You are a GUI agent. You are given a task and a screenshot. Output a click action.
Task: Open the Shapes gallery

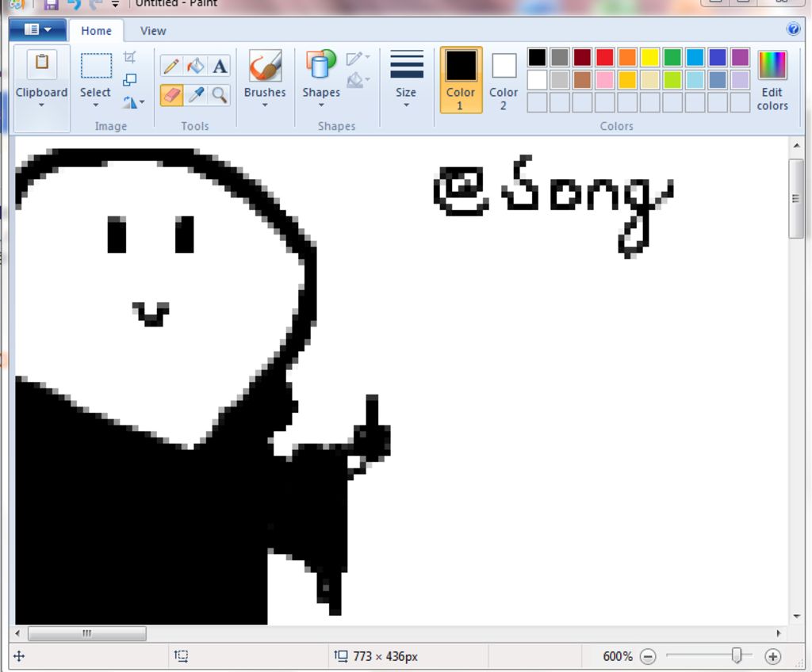[x=321, y=65]
